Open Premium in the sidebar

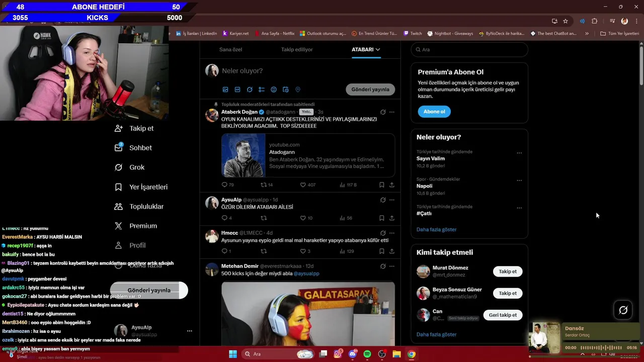[135, 226]
